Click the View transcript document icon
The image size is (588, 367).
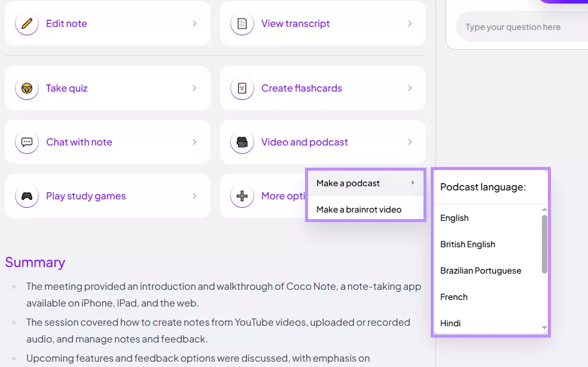(x=242, y=23)
